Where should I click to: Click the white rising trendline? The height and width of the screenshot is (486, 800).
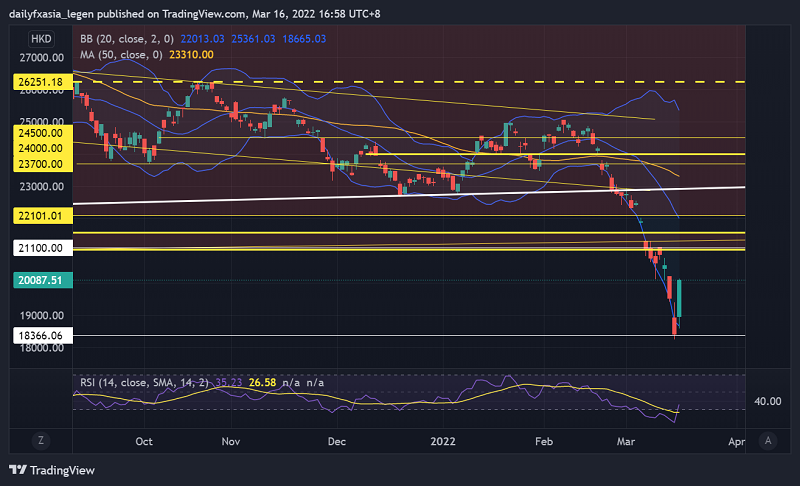pos(409,195)
